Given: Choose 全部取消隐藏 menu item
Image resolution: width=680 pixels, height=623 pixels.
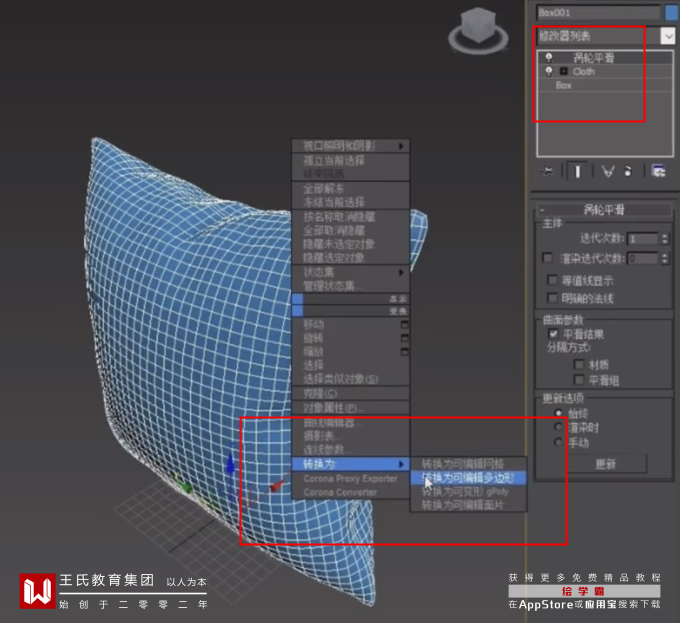Looking at the screenshot, I should (350, 231).
